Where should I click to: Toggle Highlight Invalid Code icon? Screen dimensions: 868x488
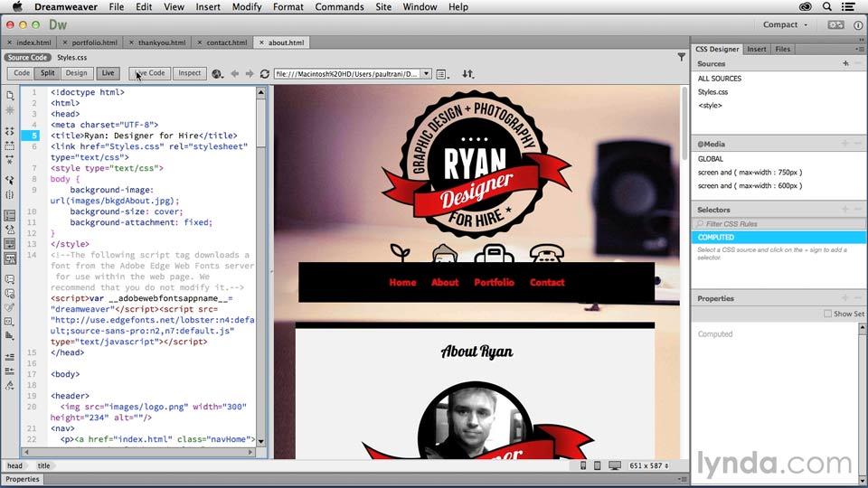click(x=10, y=230)
